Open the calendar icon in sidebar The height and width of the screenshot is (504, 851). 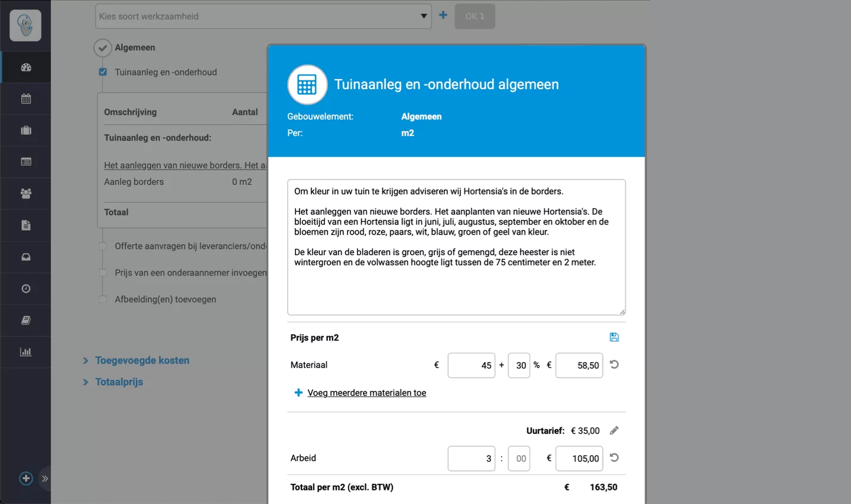26,99
